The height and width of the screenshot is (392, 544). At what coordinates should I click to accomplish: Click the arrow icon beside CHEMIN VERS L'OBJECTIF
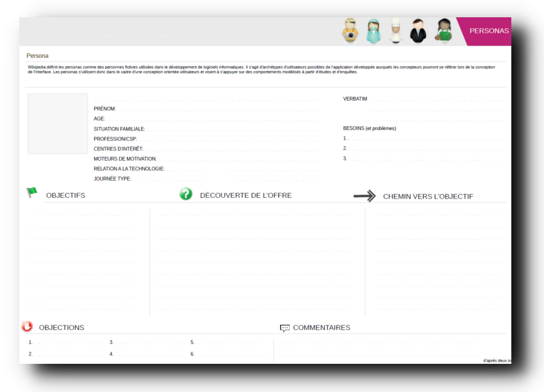(365, 196)
